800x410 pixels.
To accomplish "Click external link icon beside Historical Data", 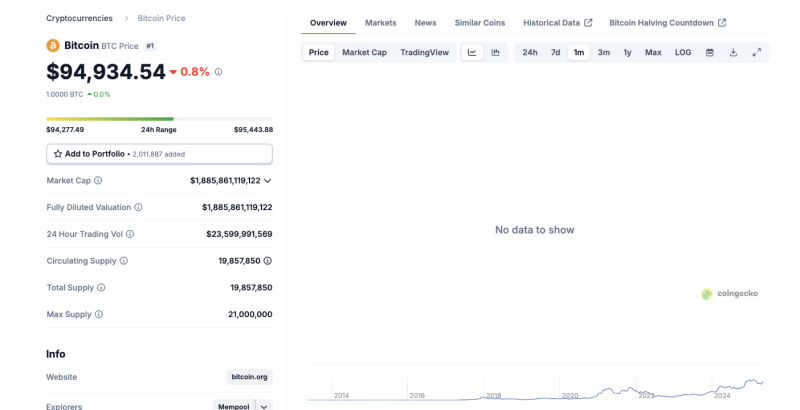I will pos(588,23).
